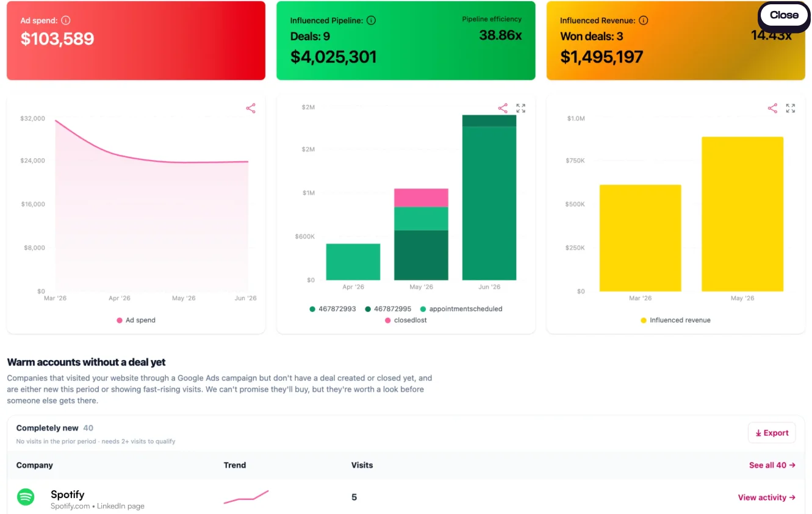Click the May '26 influenced revenue bar
Viewport: 812px width, 514px height.
pyautogui.click(x=742, y=214)
